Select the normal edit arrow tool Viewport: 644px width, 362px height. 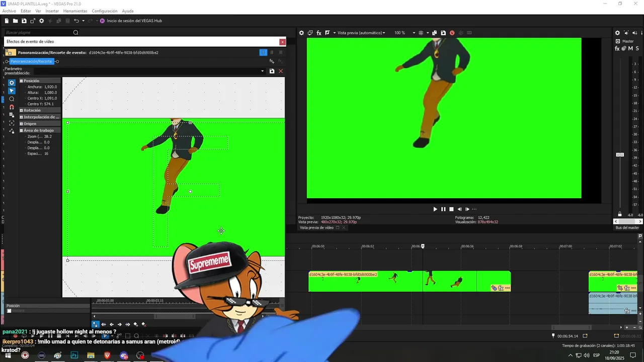tap(12, 91)
